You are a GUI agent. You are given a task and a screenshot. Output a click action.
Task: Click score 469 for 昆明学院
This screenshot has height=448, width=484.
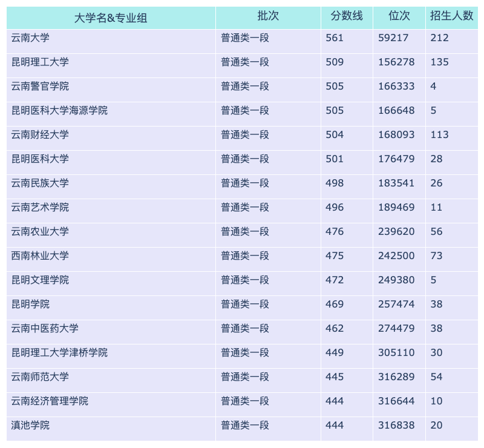(x=335, y=305)
